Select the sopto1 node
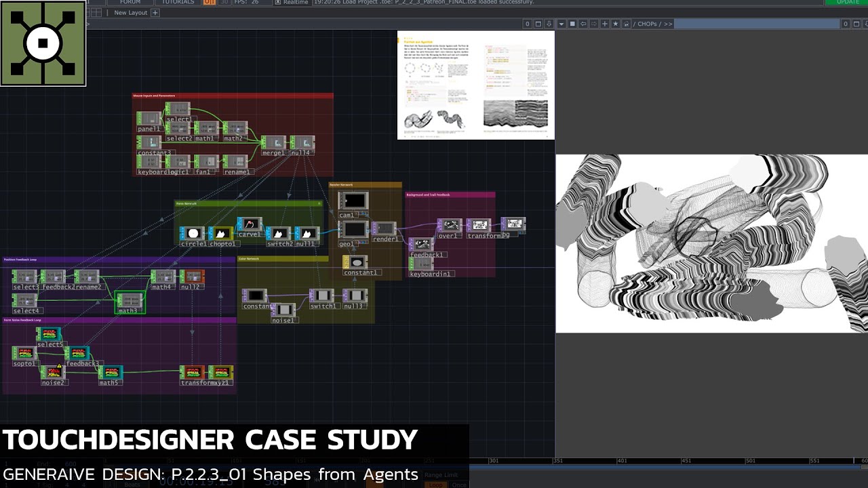 [24, 354]
